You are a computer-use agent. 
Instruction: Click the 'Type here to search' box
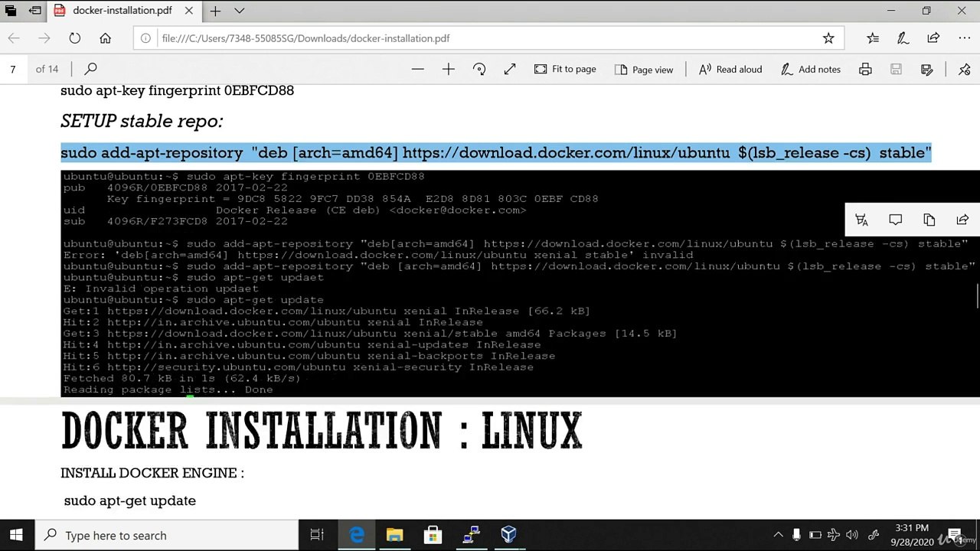tap(168, 535)
